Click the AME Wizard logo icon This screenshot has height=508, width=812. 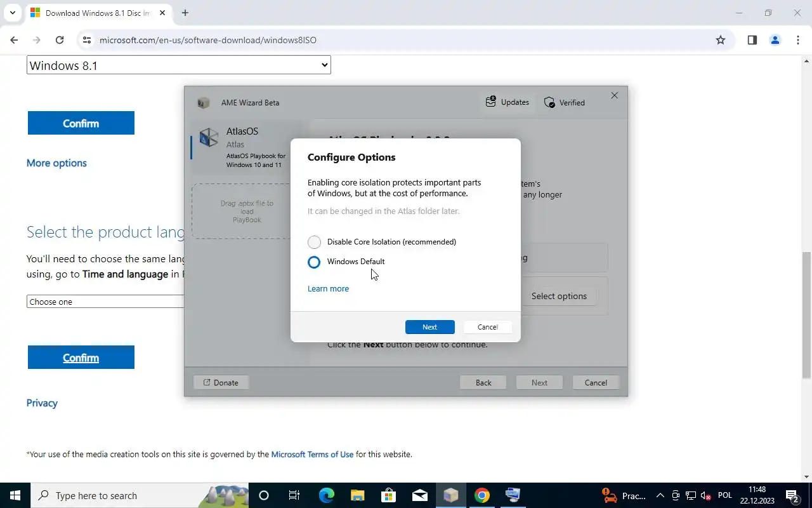click(x=204, y=103)
